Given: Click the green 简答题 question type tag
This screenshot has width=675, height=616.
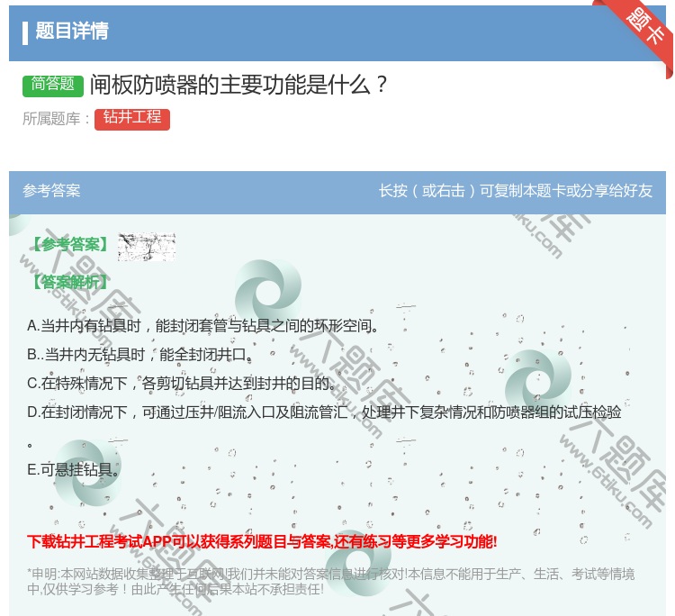Looking at the screenshot, I should [x=53, y=85].
